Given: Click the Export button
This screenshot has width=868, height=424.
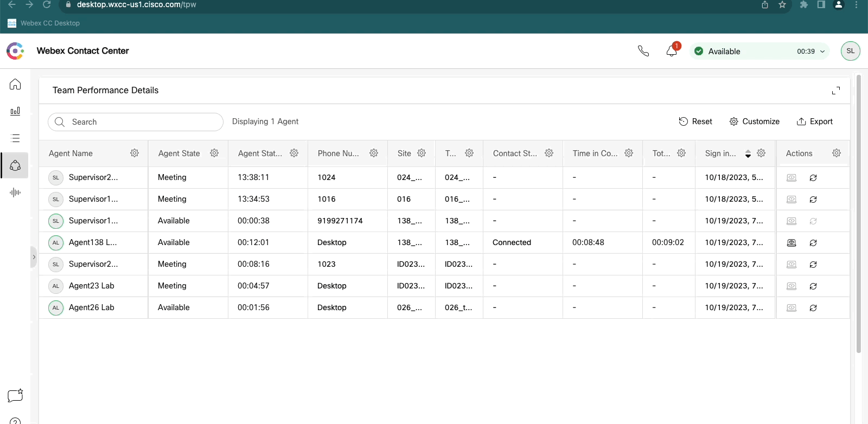Looking at the screenshot, I should [814, 121].
